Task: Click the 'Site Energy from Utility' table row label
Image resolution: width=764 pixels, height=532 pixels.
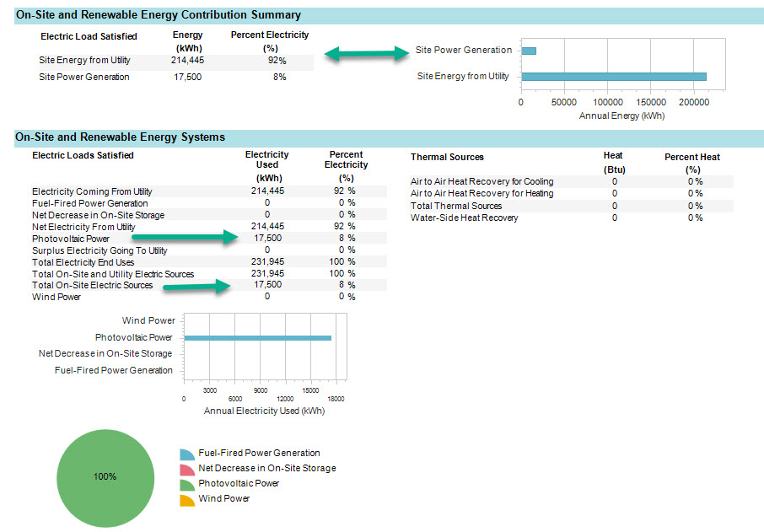Action: click(x=85, y=60)
